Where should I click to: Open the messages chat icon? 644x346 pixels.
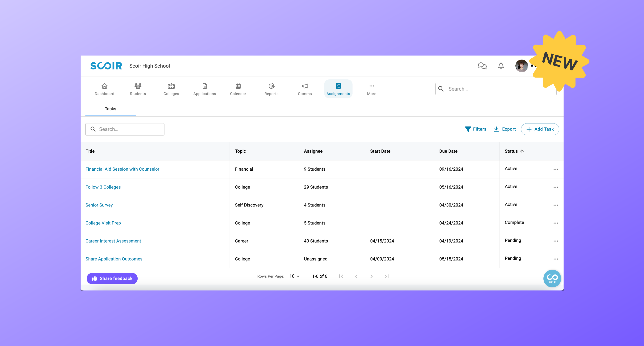click(482, 66)
